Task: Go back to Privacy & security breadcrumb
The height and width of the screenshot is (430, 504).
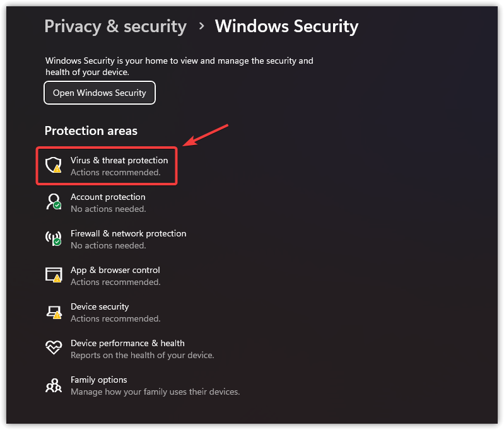Action: point(115,26)
